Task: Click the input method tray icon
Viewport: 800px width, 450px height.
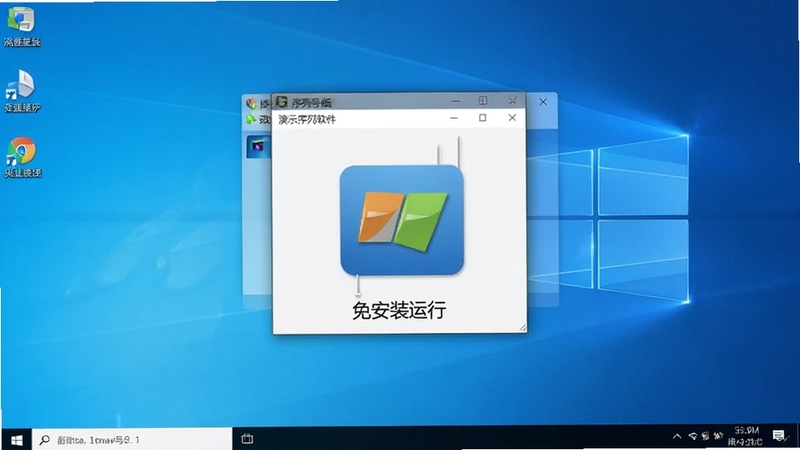Action: click(x=718, y=437)
